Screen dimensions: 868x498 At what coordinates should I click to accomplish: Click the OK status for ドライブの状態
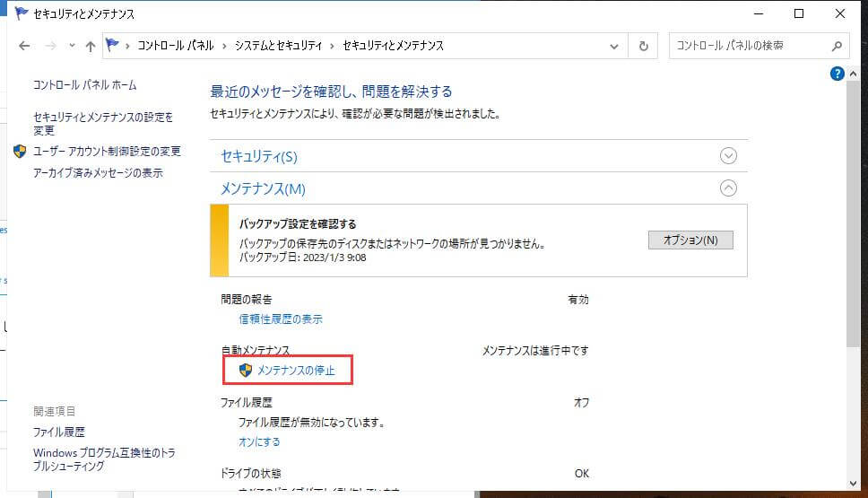click(582, 474)
